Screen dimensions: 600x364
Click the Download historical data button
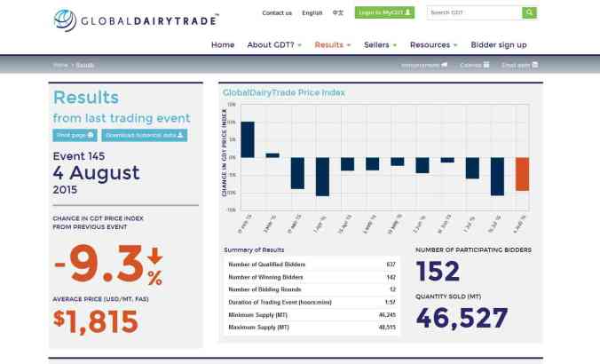[145, 135]
